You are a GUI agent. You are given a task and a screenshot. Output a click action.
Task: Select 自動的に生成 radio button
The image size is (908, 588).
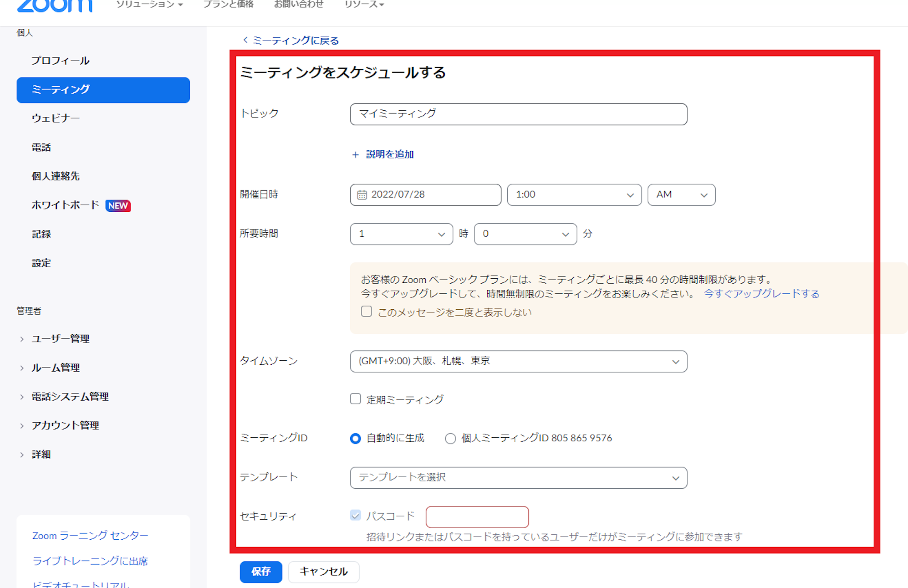coord(355,438)
